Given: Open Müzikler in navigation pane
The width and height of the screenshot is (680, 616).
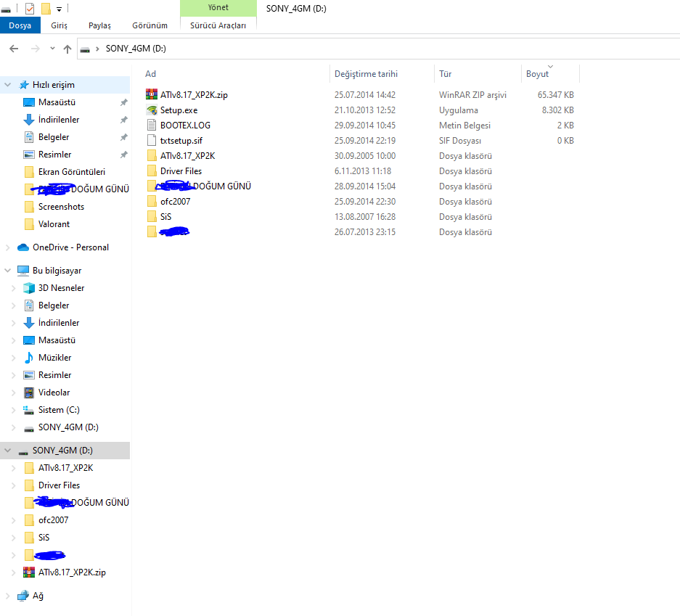Looking at the screenshot, I should tap(54, 358).
